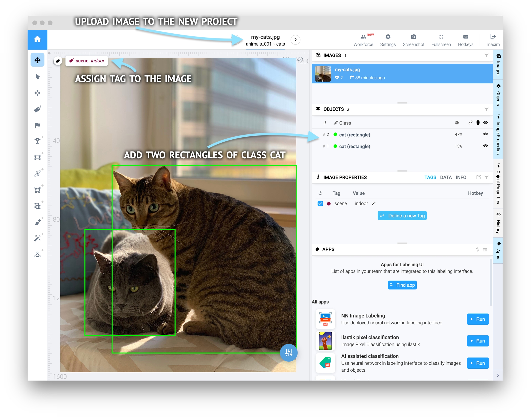The width and height of the screenshot is (531, 420).
Task: Toggle visibility of all objects
Action: pyautogui.click(x=486, y=123)
